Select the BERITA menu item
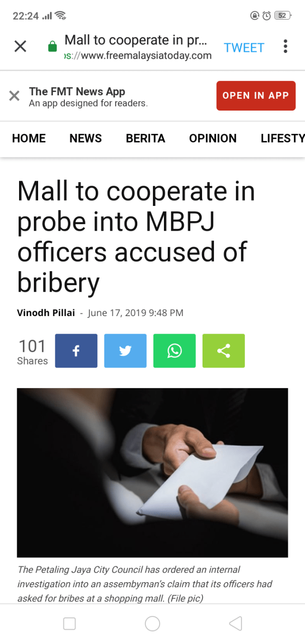This screenshot has width=305, height=644. (x=145, y=138)
